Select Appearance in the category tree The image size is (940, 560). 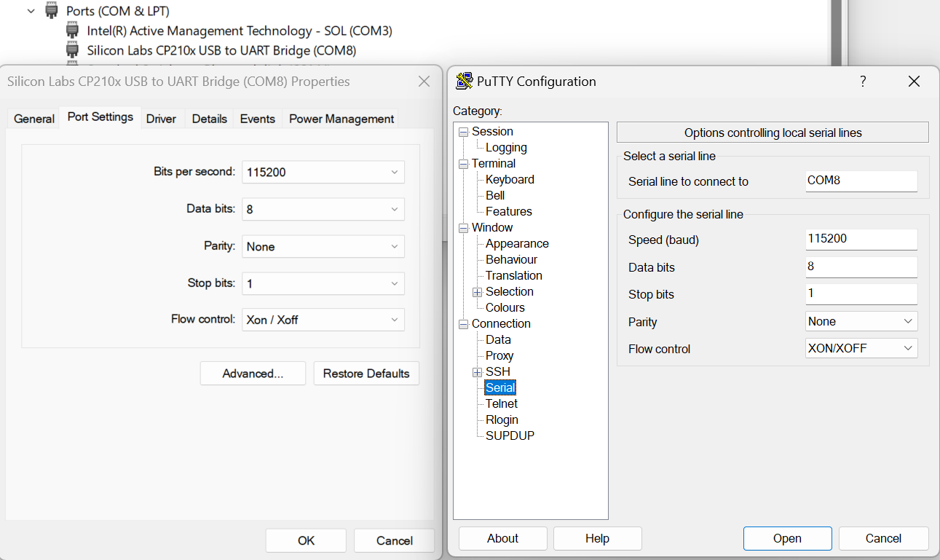click(x=517, y=244)
